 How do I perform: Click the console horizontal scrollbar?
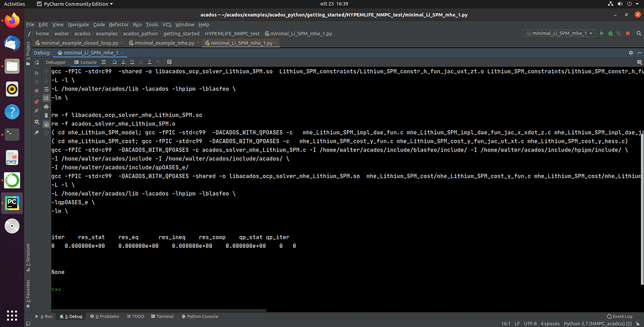tap(159, 311)
